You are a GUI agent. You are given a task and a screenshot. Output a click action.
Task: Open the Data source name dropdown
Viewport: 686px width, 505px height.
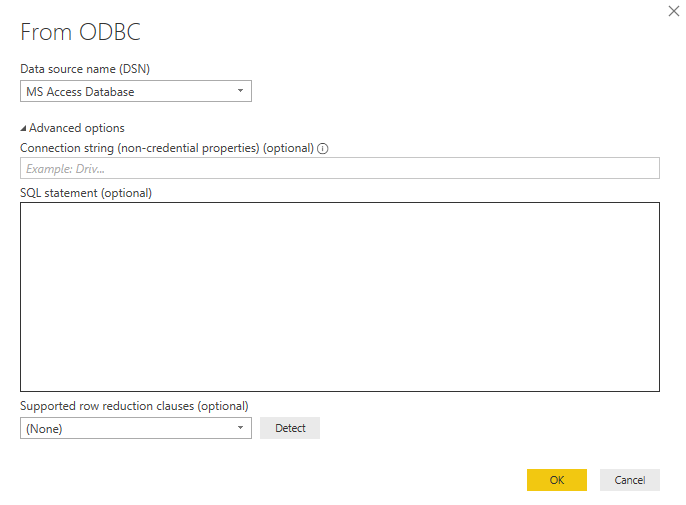click(x=136, y=91)
